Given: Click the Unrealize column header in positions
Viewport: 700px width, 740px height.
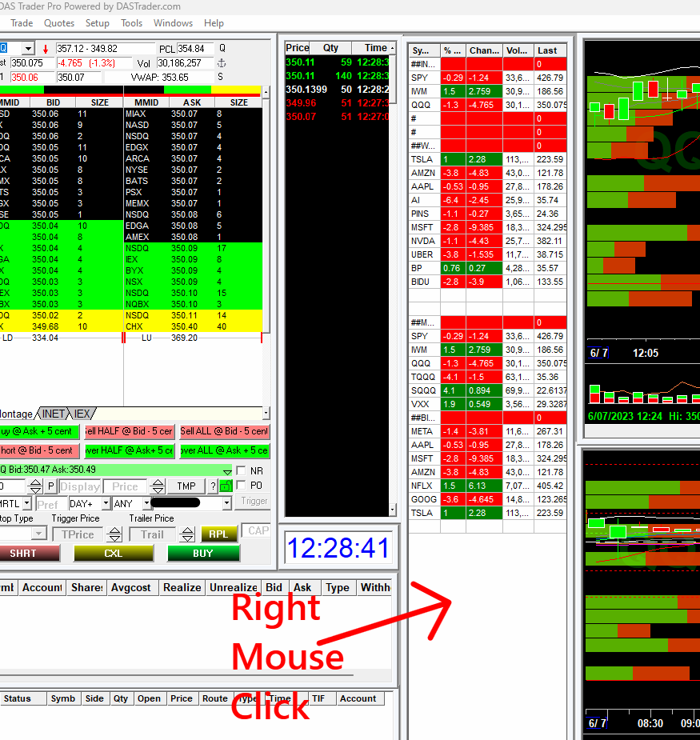Looking at the screenshot, I should coord(233,587).
